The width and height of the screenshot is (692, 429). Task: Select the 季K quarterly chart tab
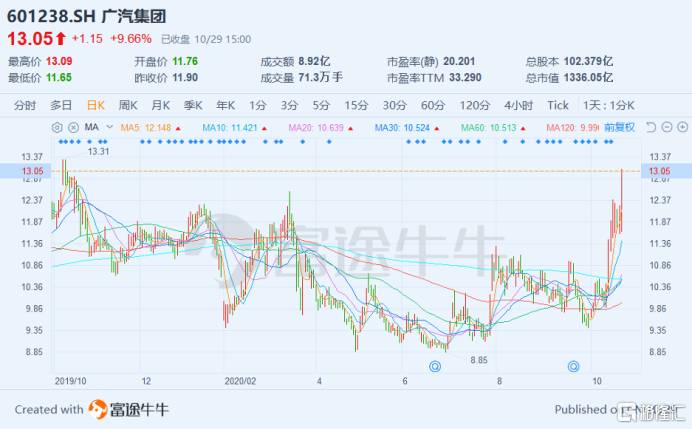pyautogui.click(x=193, y=105)
